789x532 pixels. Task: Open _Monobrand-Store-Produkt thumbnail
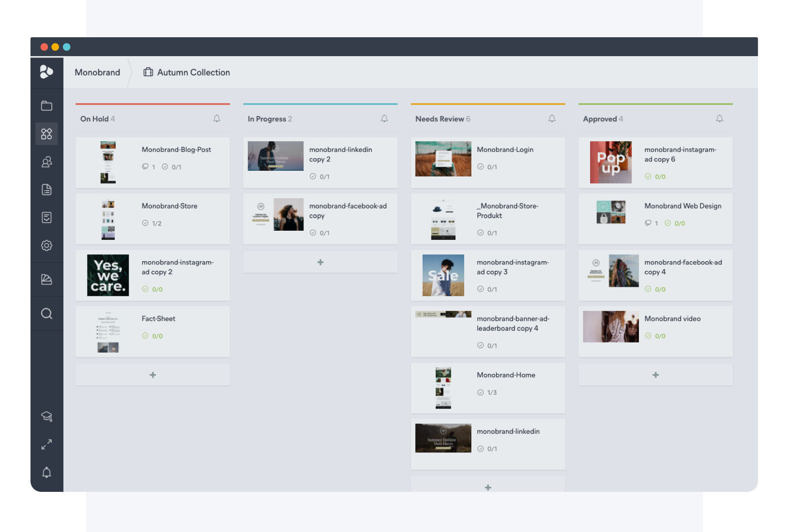[443, 219]
